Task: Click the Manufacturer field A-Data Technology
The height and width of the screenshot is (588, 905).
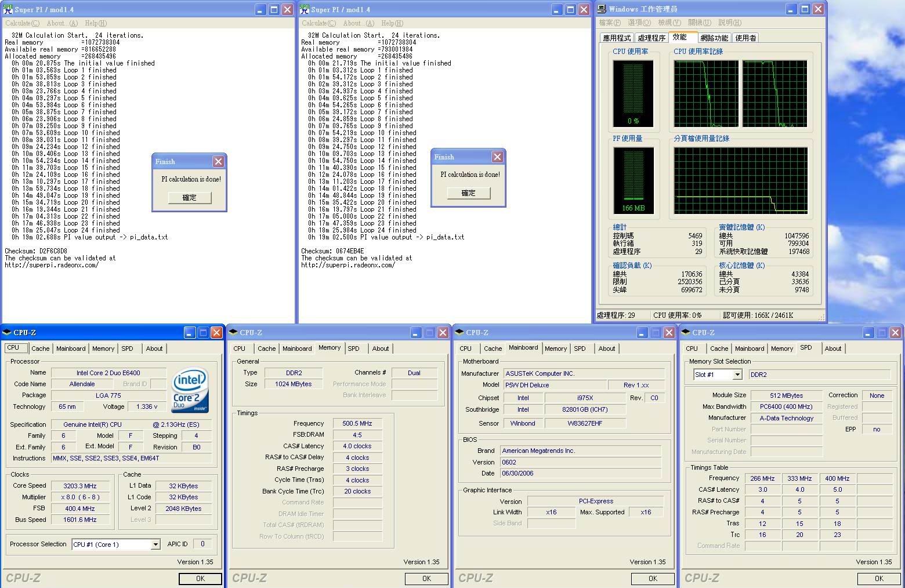Action: pos(787,418)
